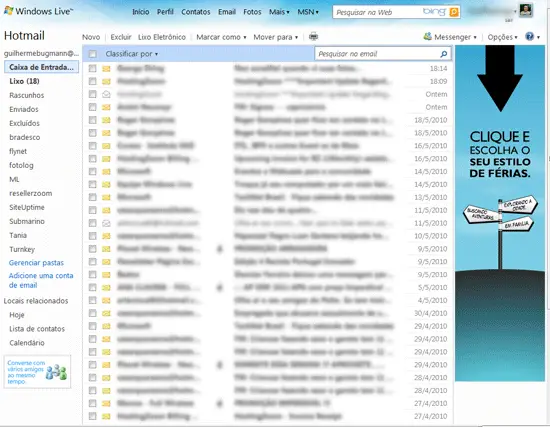Viewport: 550px width, 427px height.
Task: Open Fotos in top navigation
Action: [252, 12]
